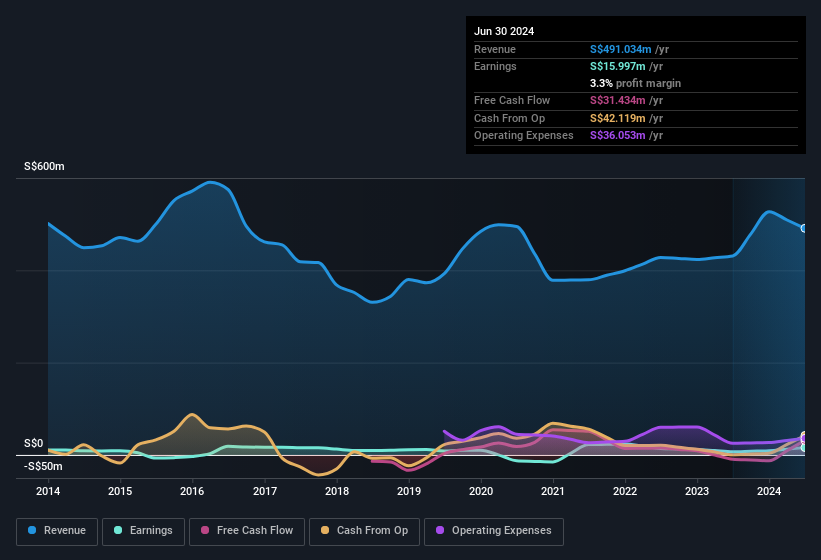Click the 2019 x-axis label
The width and height of the screenshot is (821, 560).
coord(409,491)
